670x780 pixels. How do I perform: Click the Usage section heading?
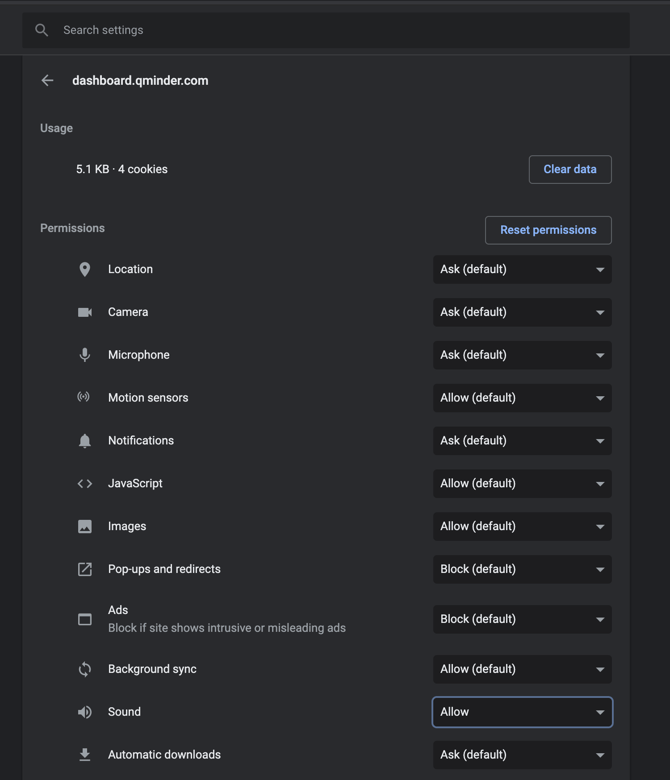[x=56, y=128]
